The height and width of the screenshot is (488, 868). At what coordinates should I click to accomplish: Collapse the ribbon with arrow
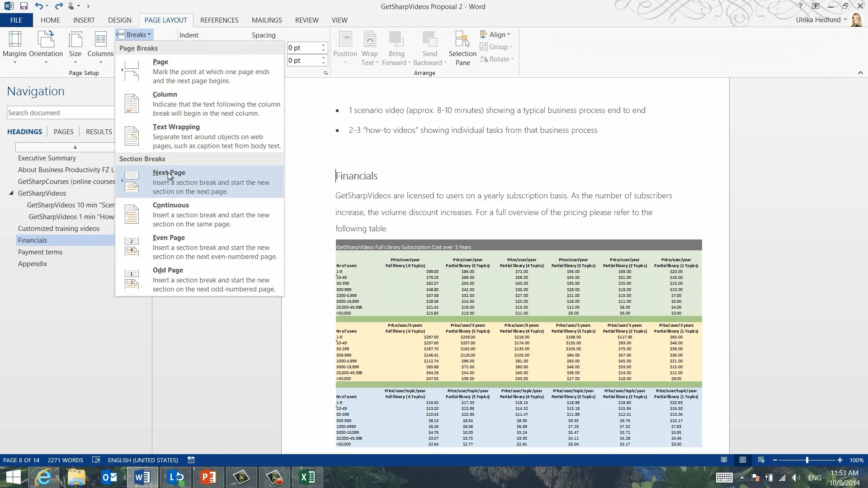tap(860, 73)
